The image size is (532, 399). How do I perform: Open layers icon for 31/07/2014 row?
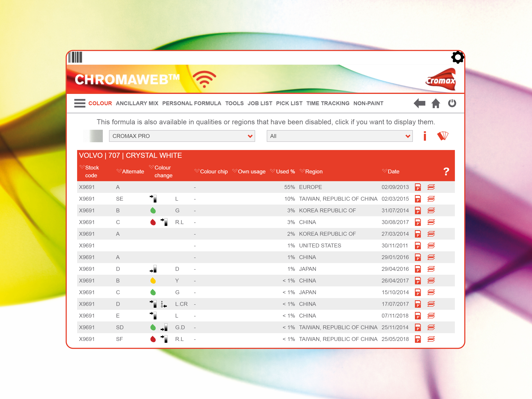tap(431, 211)
